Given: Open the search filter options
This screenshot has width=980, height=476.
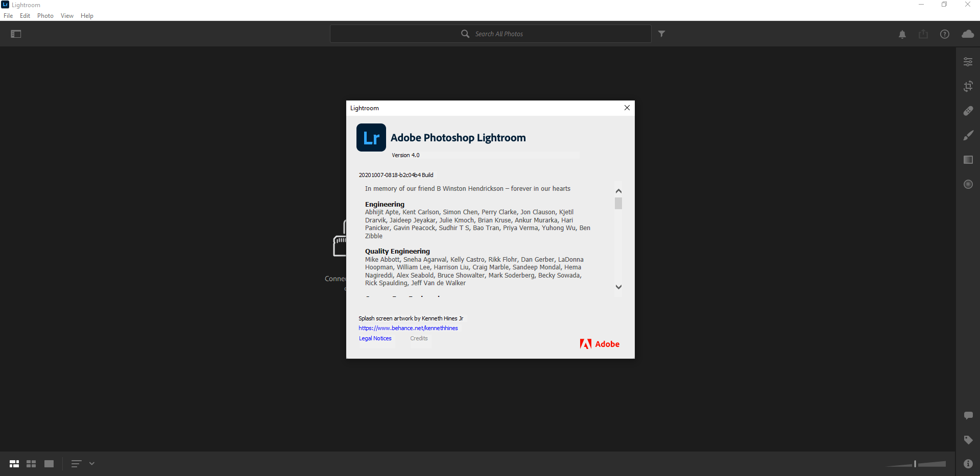Looking at the screenshot, I should pos(661,34).
